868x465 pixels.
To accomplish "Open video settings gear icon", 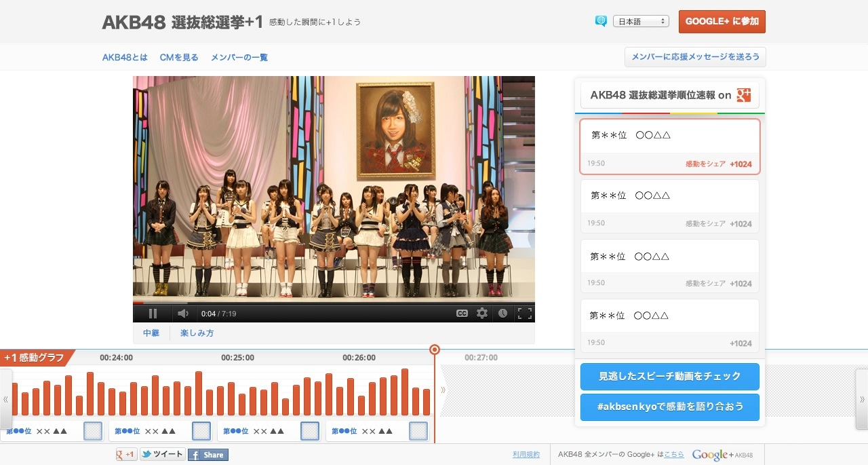I will pyautogui.click(x=482, y=314).
